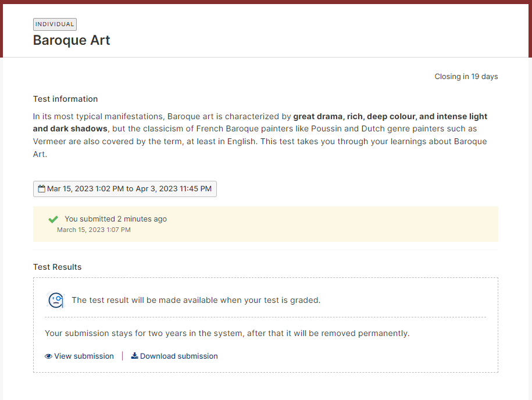Viewport: 532px width, 400px height.
Task: Click the INDIVIDUAL badge label
Action: (x=55, y=24)
